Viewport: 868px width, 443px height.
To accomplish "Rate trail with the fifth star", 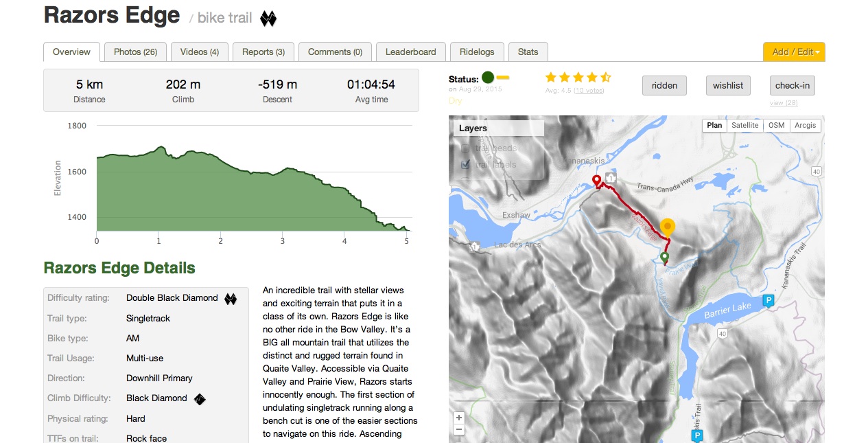I will coord(605,78).
